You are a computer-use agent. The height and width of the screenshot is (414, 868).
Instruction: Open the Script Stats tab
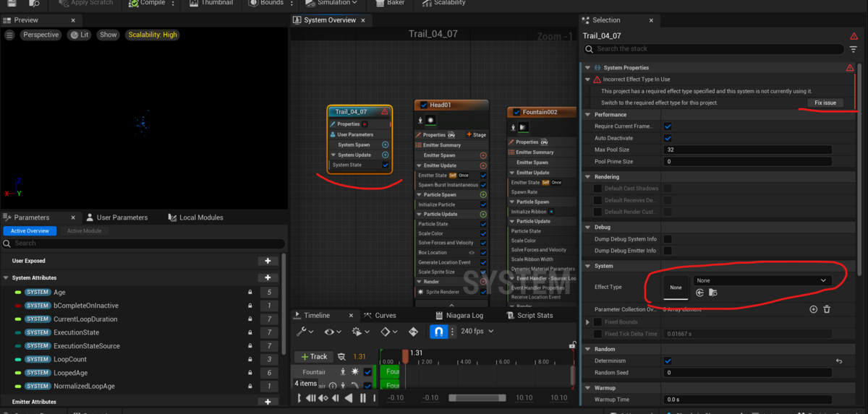pos(530,316)
